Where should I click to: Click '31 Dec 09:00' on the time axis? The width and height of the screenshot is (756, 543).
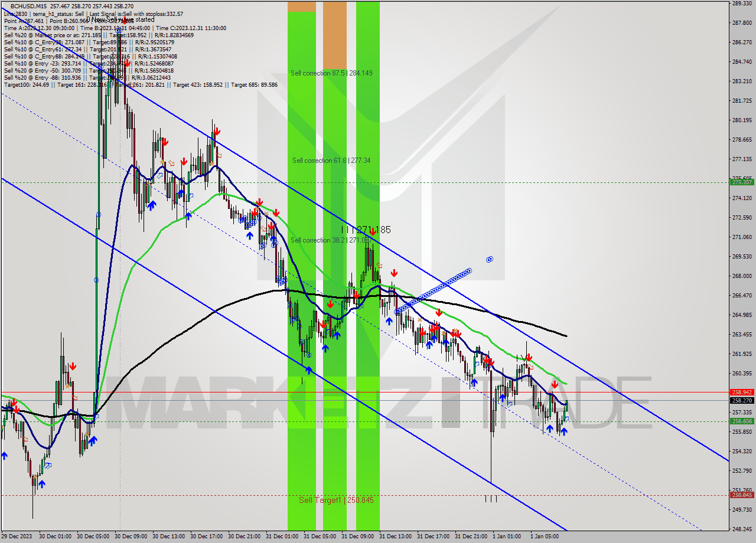pos(357,537)
